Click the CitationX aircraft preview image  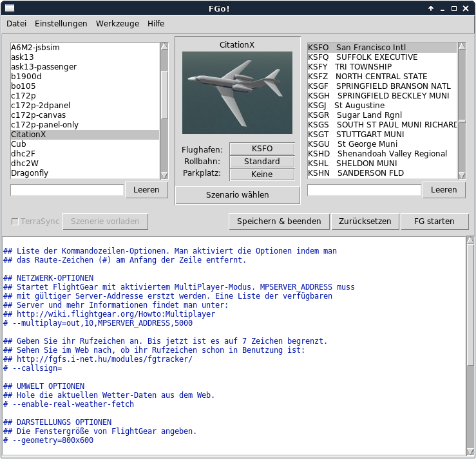(x=237, y=93)
